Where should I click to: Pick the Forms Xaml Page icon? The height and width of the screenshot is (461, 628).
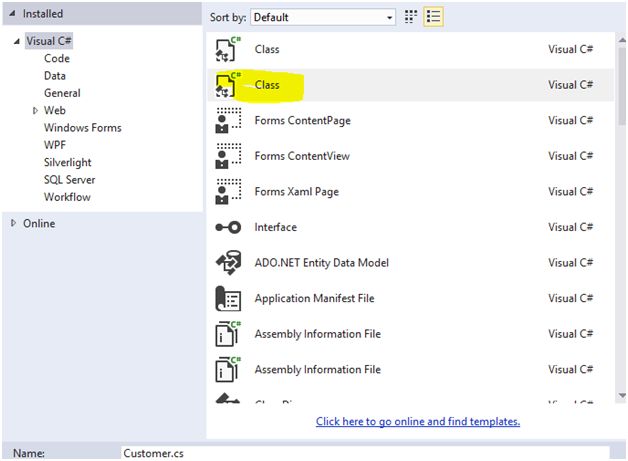(x=229, y=191)
